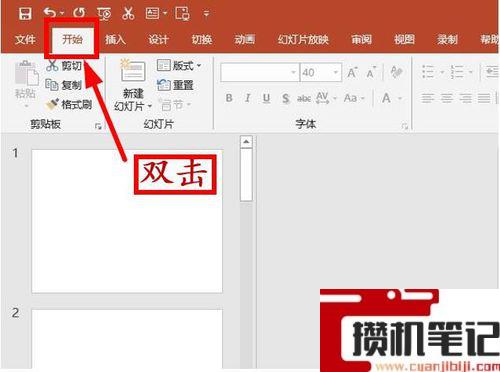The image size is (500, 372).
Task: Select slide 1 thumbnail
Action: coord(127,221)
